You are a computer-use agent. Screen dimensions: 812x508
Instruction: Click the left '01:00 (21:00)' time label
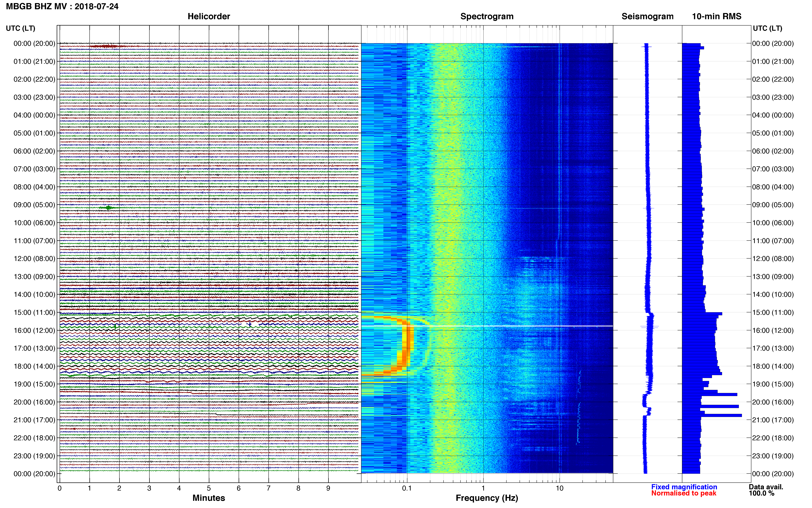(x=34, y=62)
